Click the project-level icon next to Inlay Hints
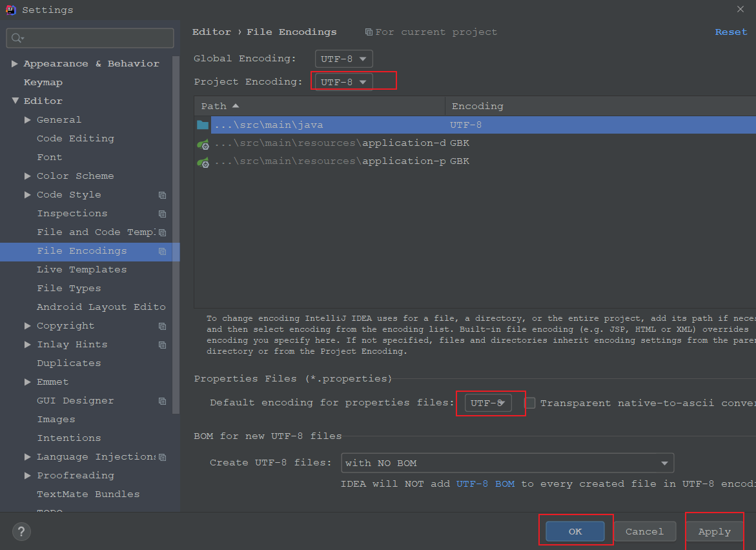This screenshot has height=550, width=756. tap(163, 345)
